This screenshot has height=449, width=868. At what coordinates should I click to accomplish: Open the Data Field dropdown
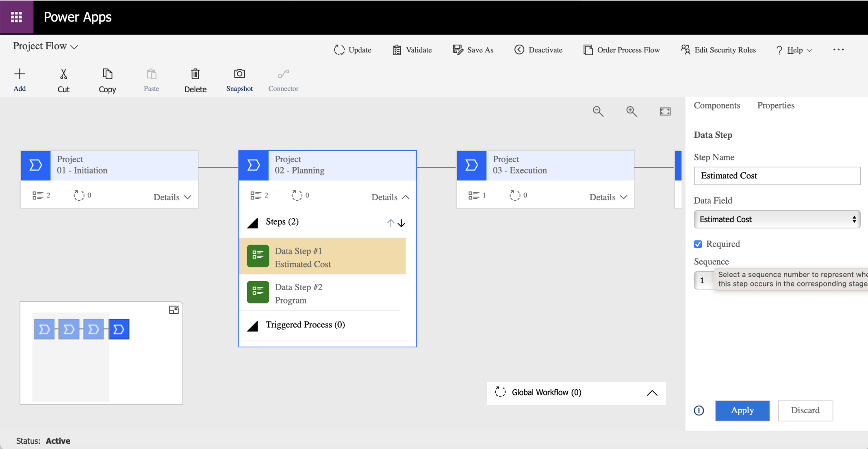pos(777,219)
